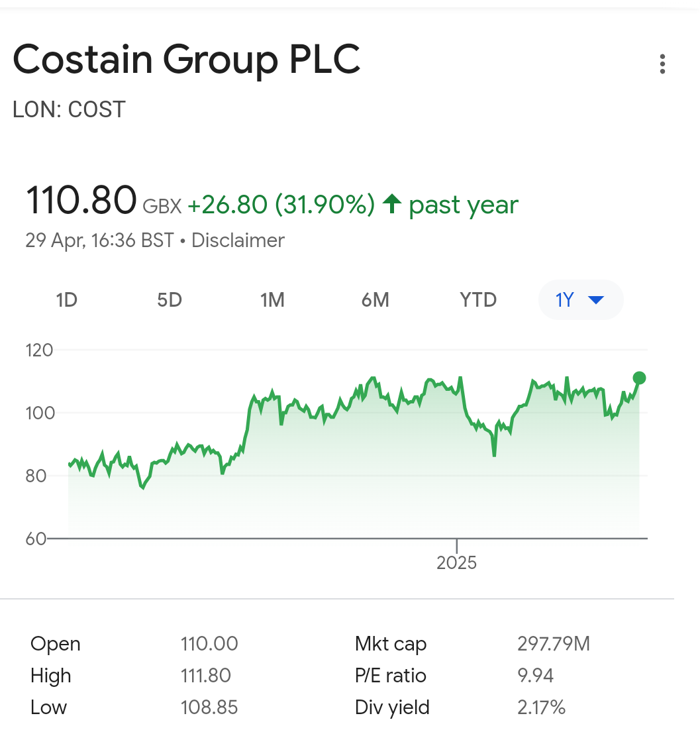
Task: Click the Div yield value 2.17%
Action: 541,707
